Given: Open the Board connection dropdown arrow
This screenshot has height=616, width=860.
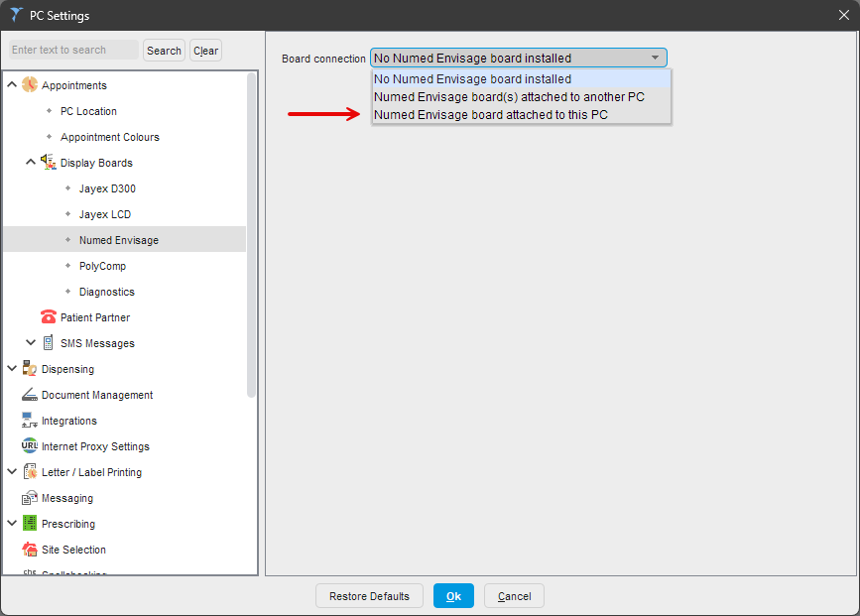Looking at the screenshot, I should point(655,59).
